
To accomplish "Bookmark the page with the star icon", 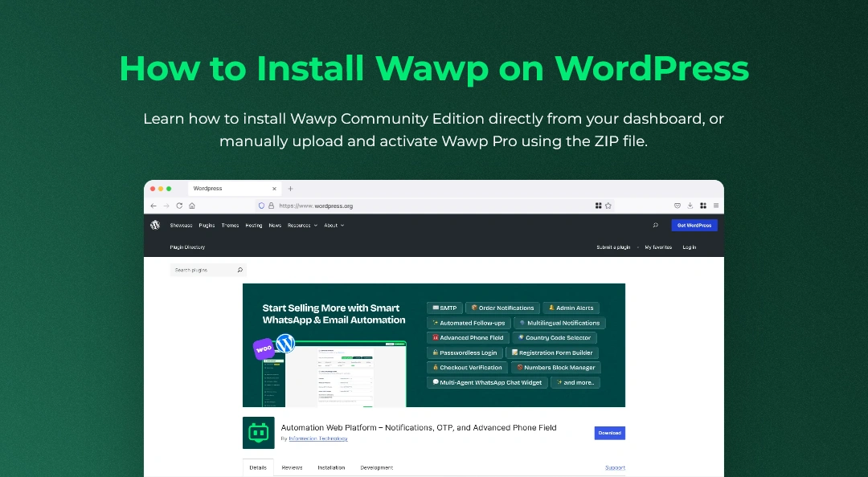I will [608, 206].
